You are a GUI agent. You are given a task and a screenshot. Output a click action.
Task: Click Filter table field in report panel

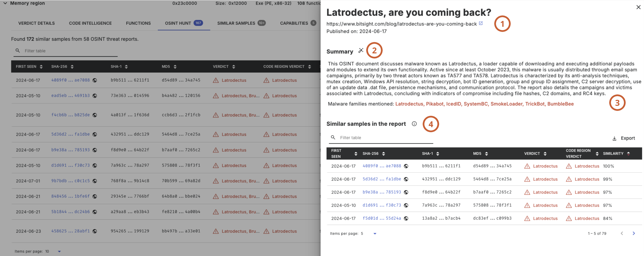pyautogui.click(x=385, y=138)
